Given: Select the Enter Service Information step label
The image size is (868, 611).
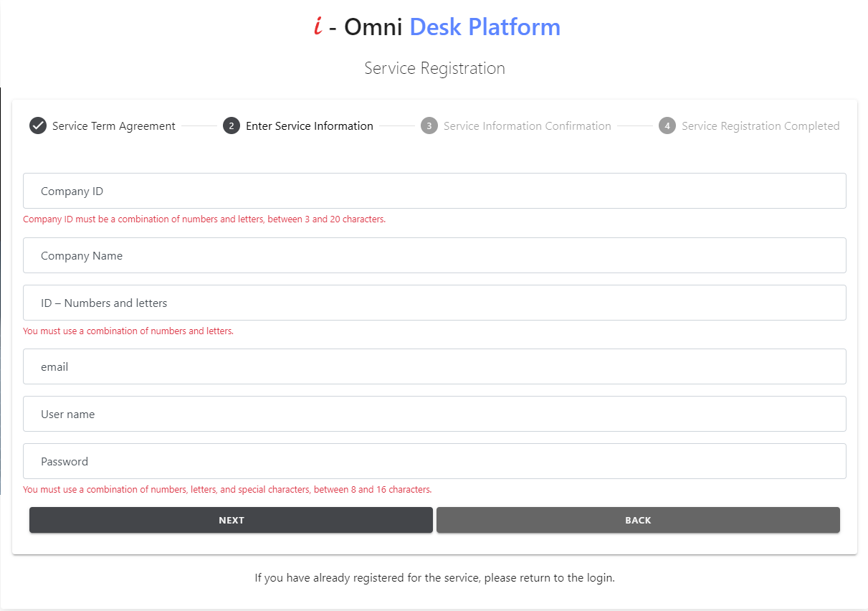Looking at the screenshot, I should pos(310,126).
